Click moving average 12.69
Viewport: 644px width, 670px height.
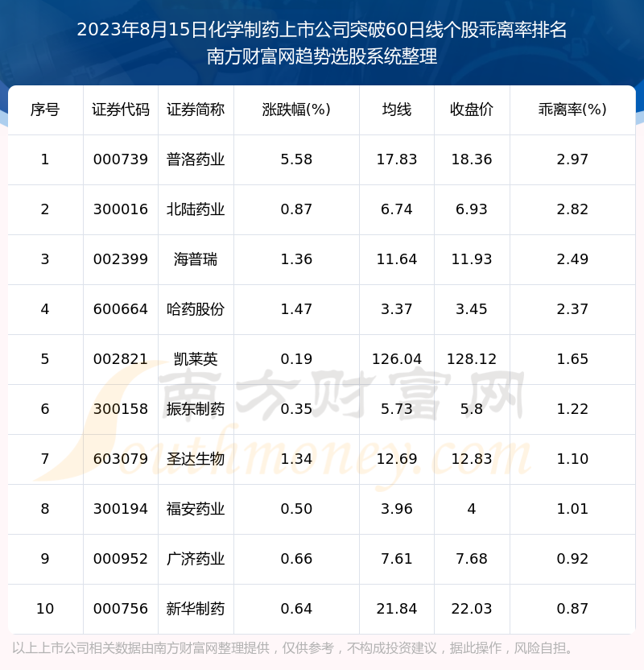[397, 459]
